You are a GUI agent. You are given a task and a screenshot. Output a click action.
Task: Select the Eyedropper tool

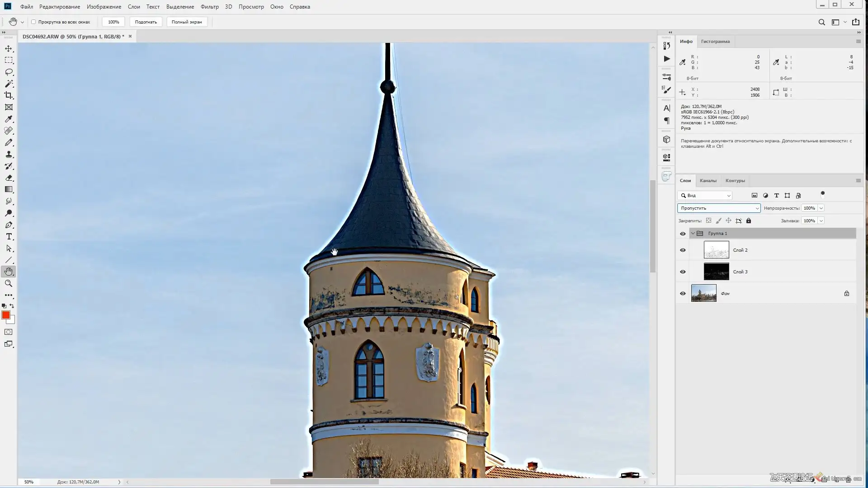click(x=9, y=119)
